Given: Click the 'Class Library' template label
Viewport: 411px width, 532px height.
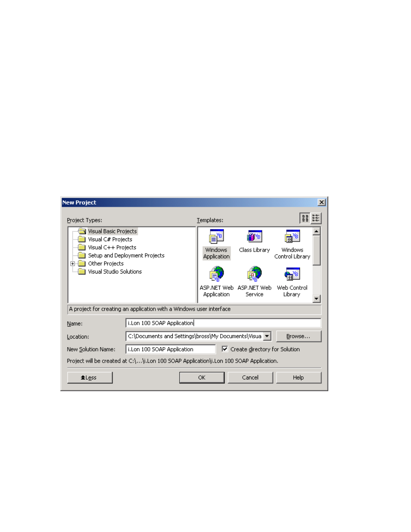Looking at the screenshot, I should pyautogui.click(x=254, y=250).
